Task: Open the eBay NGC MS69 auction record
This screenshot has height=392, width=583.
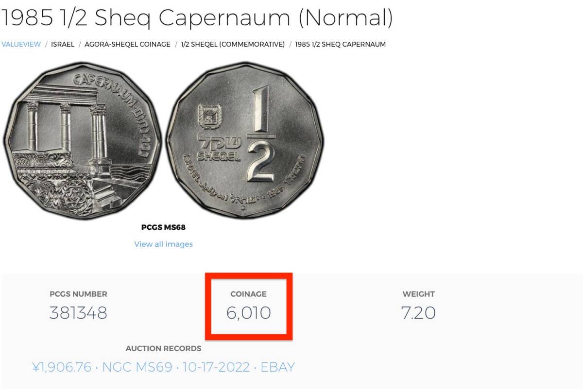Action: [164, 367]
